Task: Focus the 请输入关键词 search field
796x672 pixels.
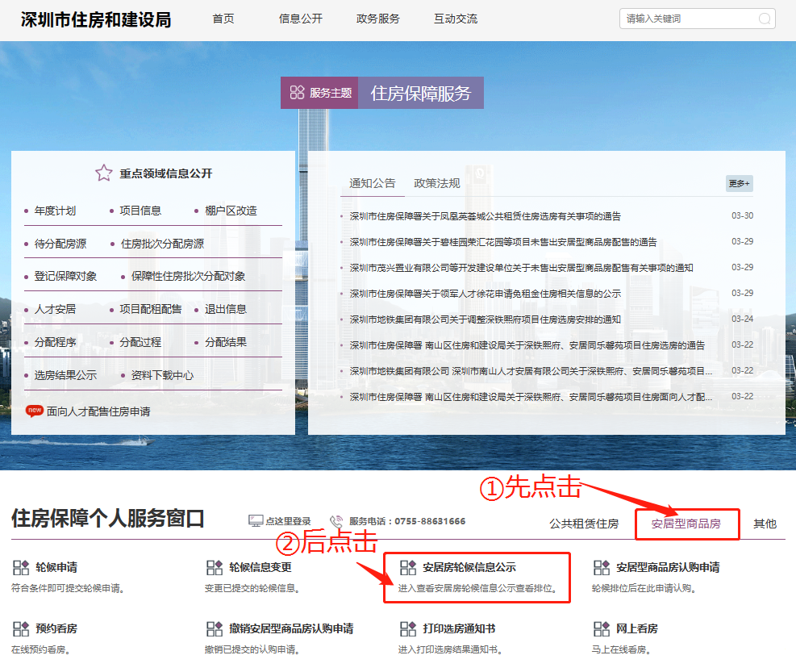Action: 697,19
